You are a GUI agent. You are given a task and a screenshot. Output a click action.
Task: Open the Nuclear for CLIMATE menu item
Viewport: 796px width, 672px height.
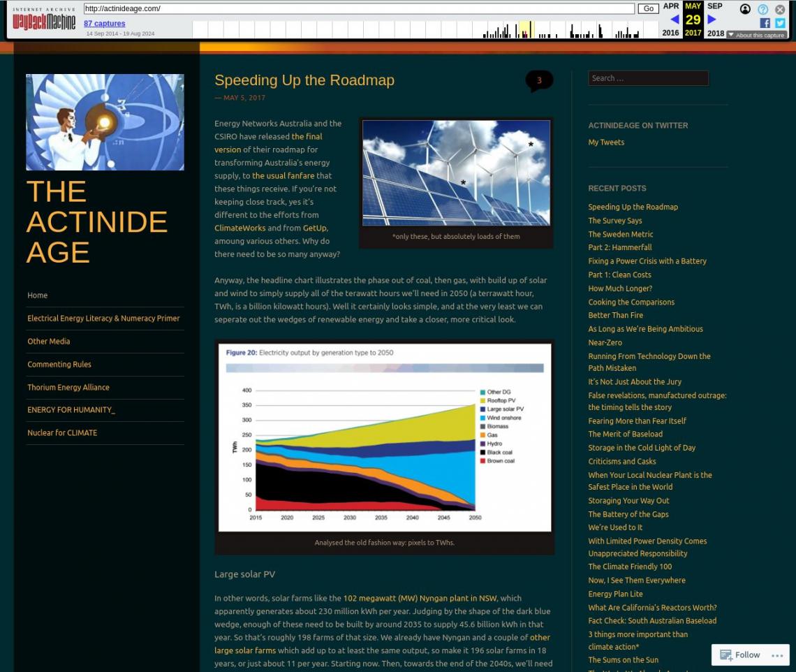(62, 433)
